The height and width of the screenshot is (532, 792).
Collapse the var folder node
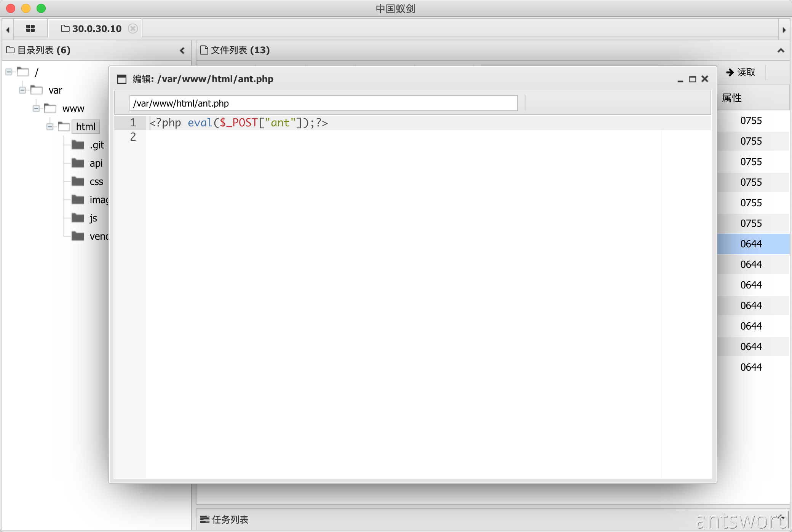[22, 90]
